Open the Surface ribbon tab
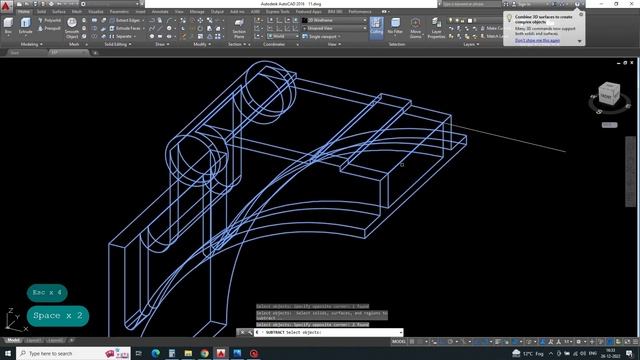 click(x=59, y=12)
